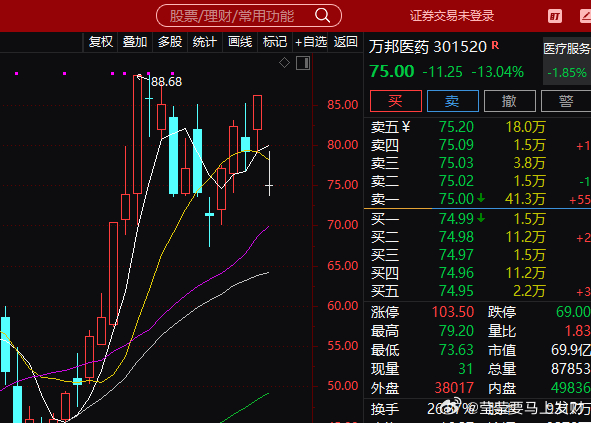This screenshot has width=591, height=423.
Task: Click the 撤 cancel order button
Action: click(510, 101)
